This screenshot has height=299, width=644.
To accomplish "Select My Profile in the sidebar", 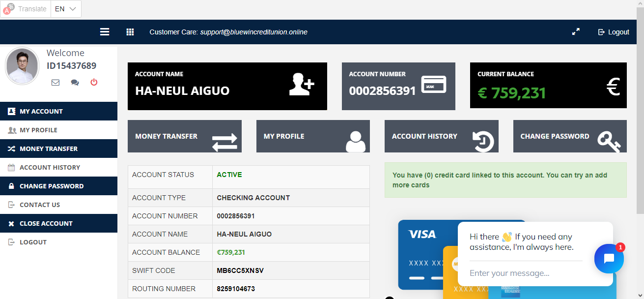I will (38, 130).
